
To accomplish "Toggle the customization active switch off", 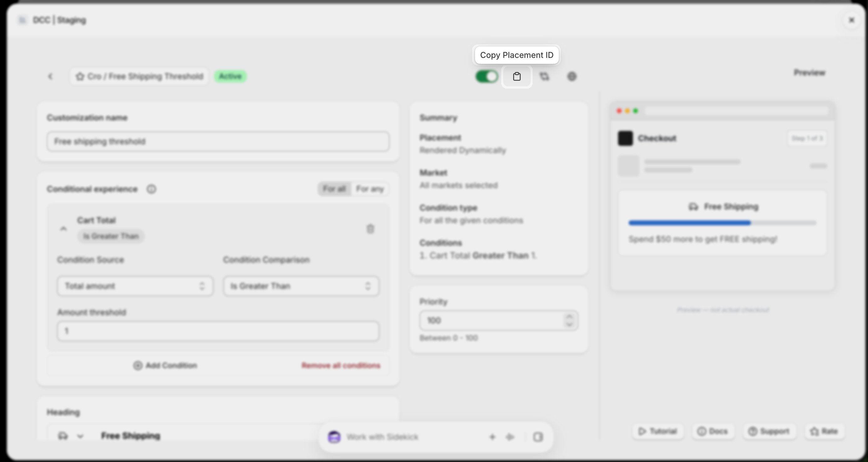I will tap(487, 76).
